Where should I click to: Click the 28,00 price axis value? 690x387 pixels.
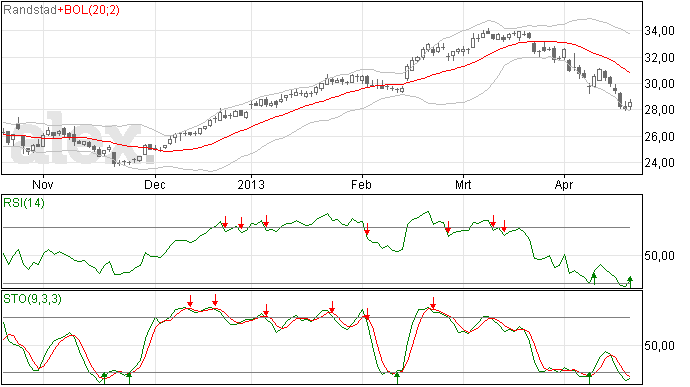click(659, 110)
